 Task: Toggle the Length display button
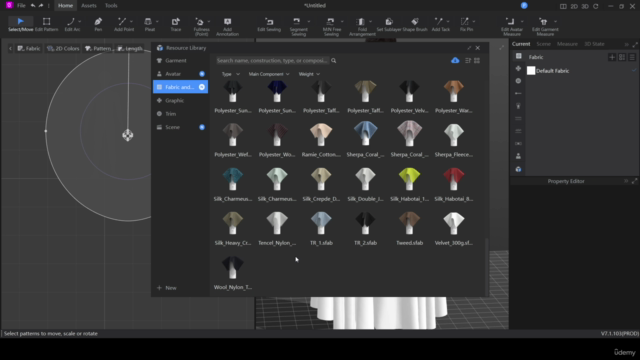[130, 48]
